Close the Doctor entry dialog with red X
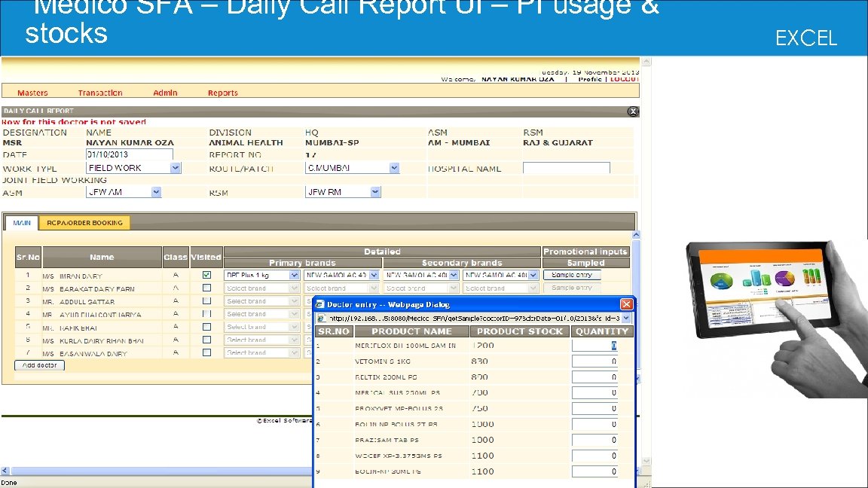This screenshot has height=488, width=868. tap(626, 304)
